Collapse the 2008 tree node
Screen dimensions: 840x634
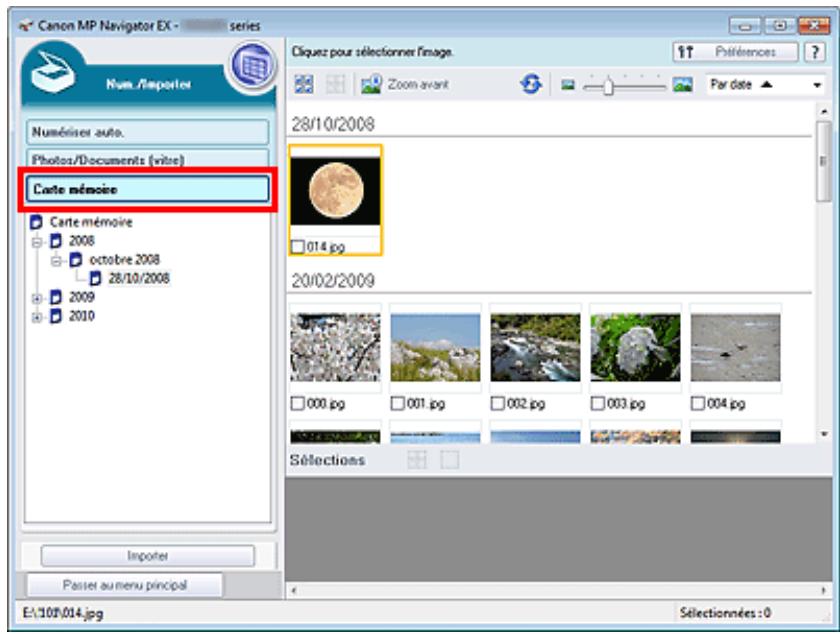coord(36,242)
